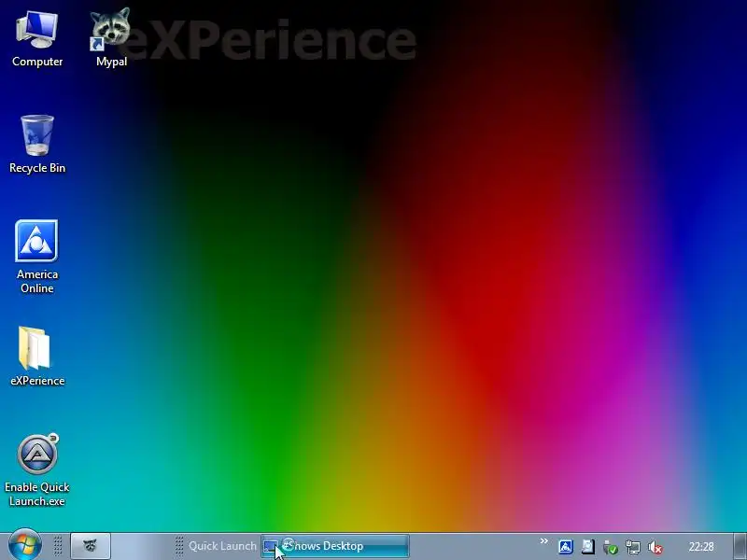
Task: Select the eXPerience folder icon
Action: pos(37,357)
